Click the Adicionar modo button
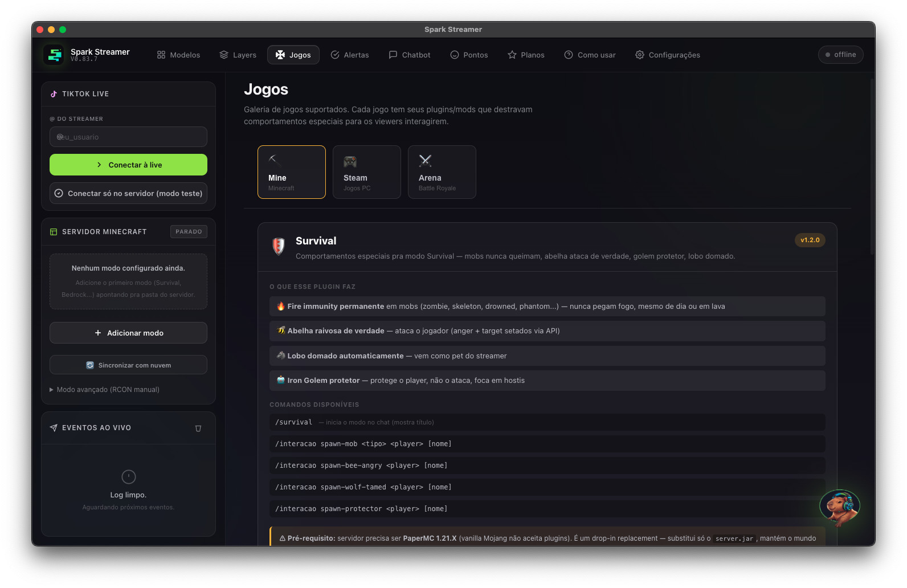This screenshot has height=588, width=907. click(x=128, y=333)
